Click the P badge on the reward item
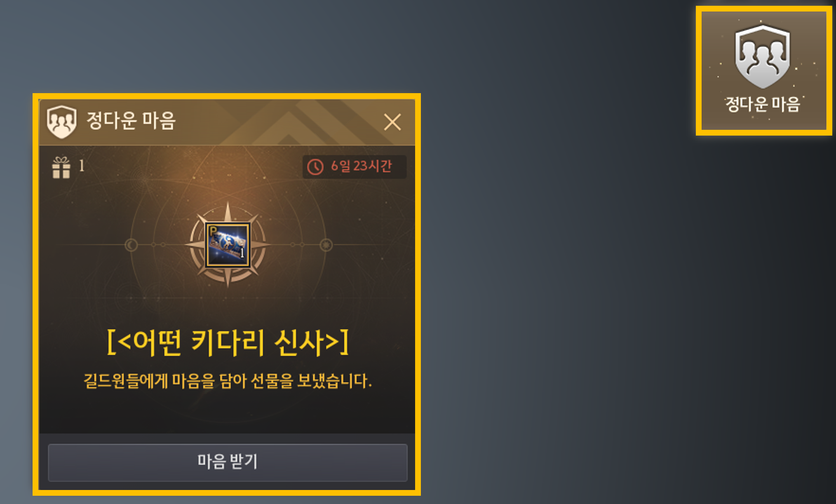836x504 pixels. pos(213,231)
